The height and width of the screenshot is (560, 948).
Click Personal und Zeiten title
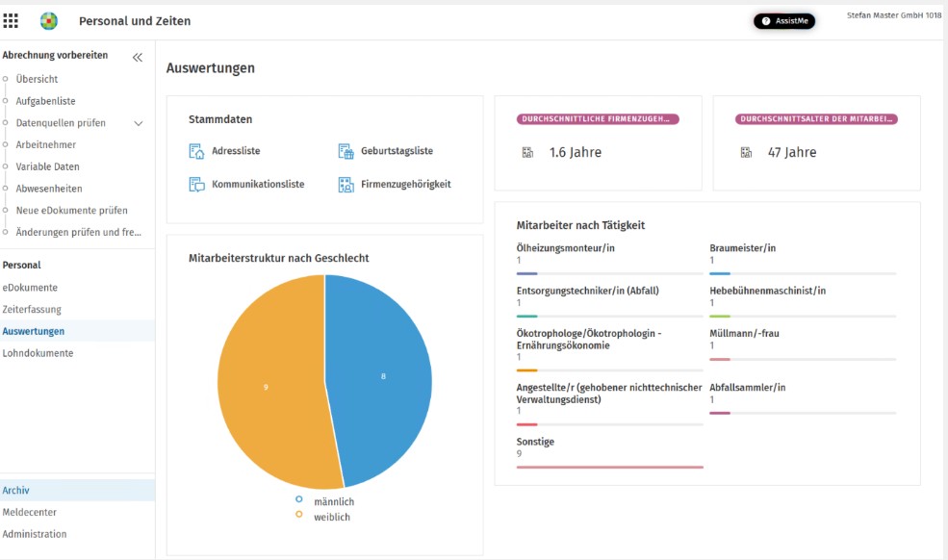coord(135,21)
